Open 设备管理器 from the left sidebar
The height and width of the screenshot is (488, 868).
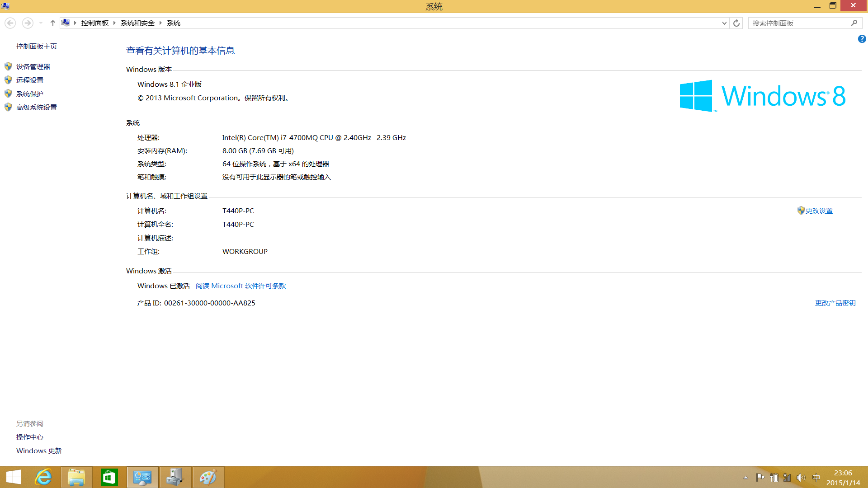[33, 66]
